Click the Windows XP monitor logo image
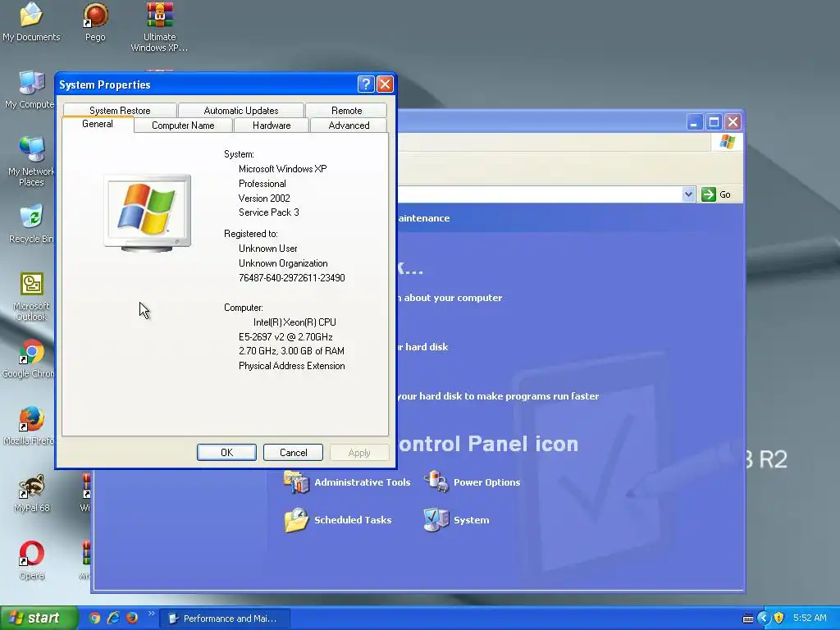 point(148,212)
